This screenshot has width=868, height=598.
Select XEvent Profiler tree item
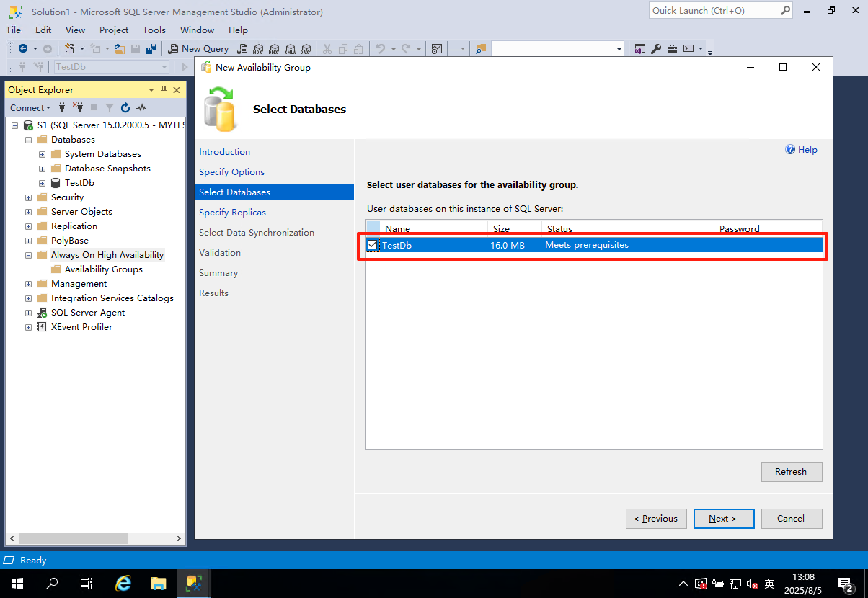pyautogui.click(x=81, y=327)
